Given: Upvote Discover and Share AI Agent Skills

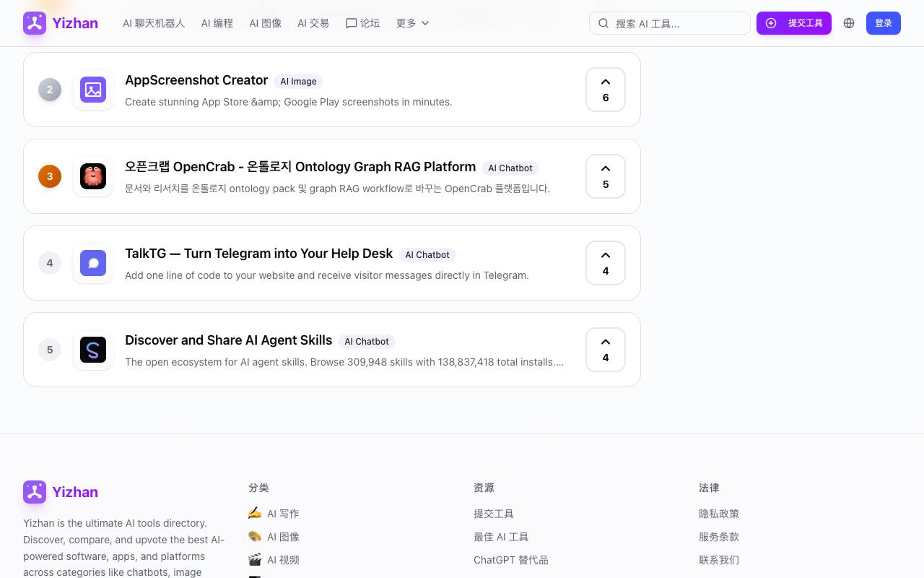Looking at the screenshot, I should pos(606,350).
